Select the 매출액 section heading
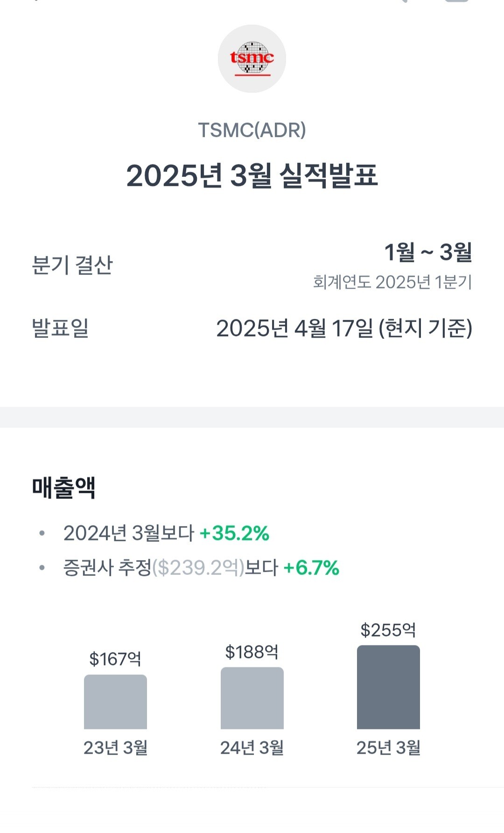Viewport: 504px width, 833px height. [x=64, y=488]
